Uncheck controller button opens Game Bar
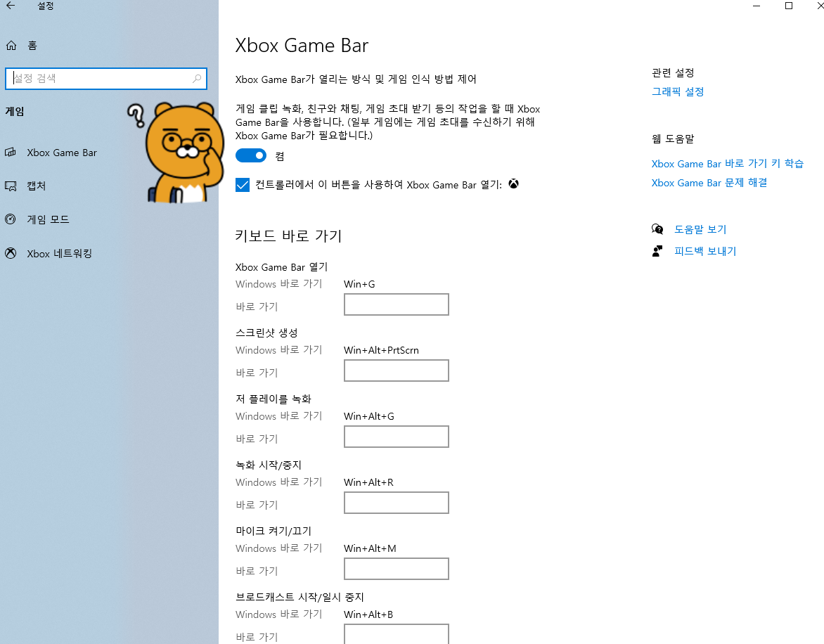The image size is (824, 644). (x=243, y=185)
